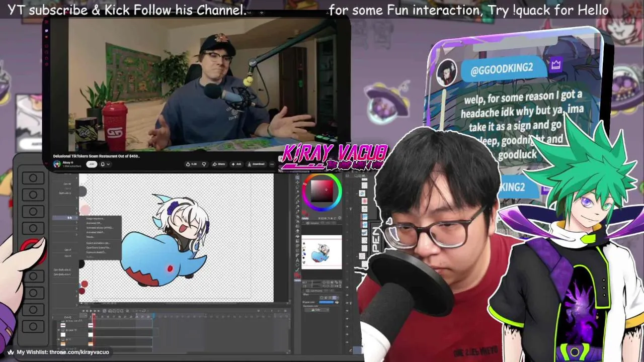Click the blue end-frame timeline marker
Screen dimensions: 644x362
coord(153,315)
